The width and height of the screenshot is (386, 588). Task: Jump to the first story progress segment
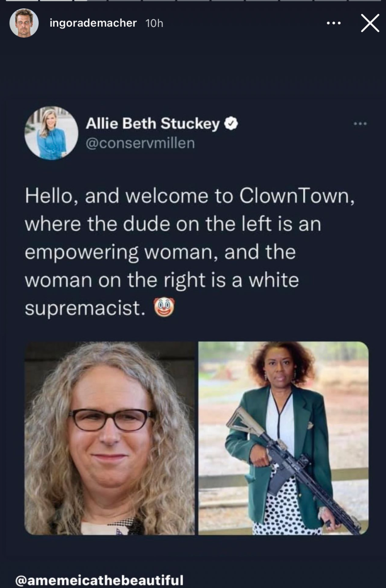coord(22,0)
